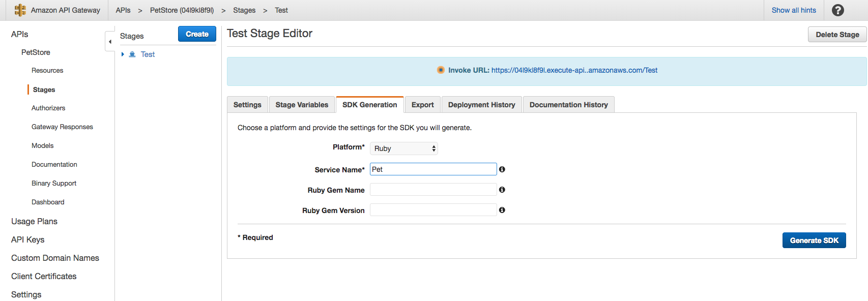868x301 pixels.
Task: Click the Generate SDK button
Action: coord(814,240)
